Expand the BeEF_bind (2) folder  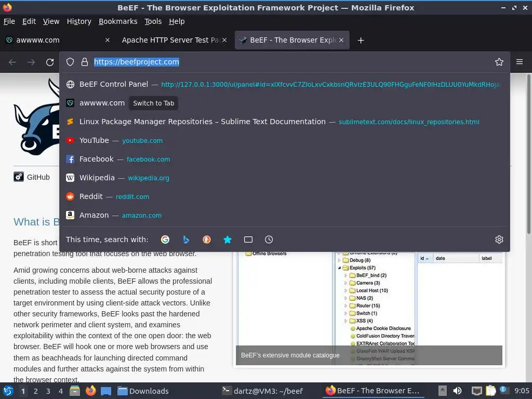tap(345, 275)
